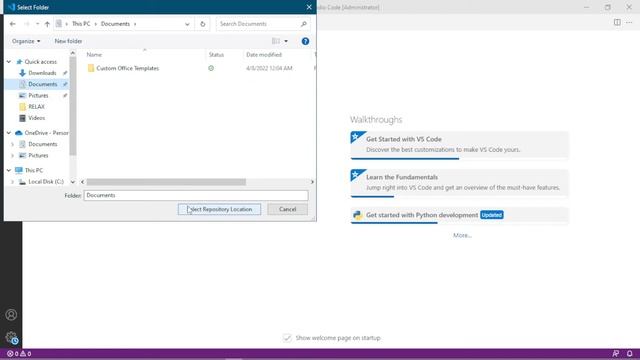Expand OneDrive Documents subfolder
640x360 pixels.
(x=13, y=144)
